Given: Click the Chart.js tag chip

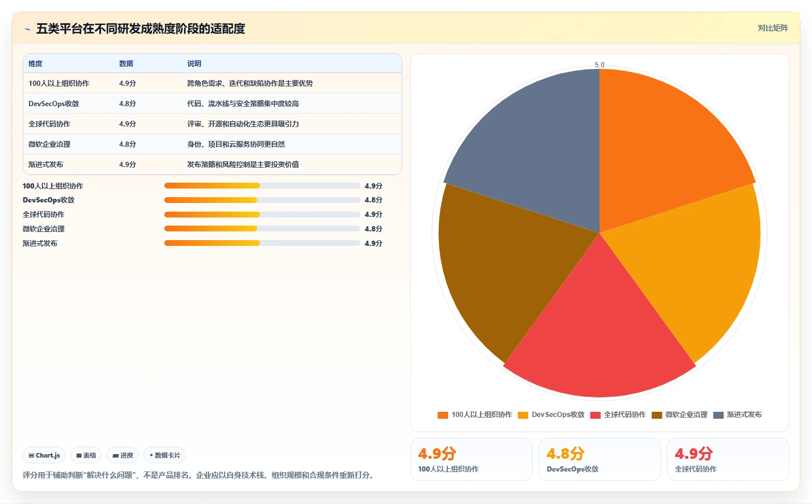Looking at the screenshot, I should tap(44, 455).
